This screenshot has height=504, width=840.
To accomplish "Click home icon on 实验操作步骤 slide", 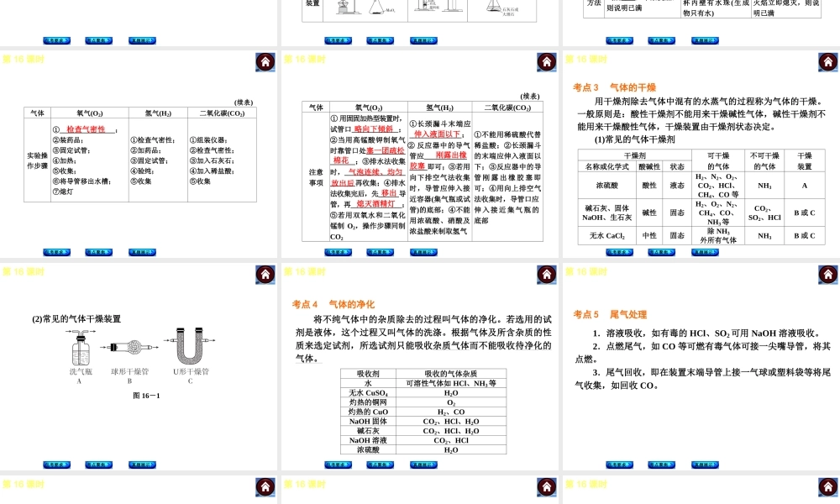I will 265,62.
